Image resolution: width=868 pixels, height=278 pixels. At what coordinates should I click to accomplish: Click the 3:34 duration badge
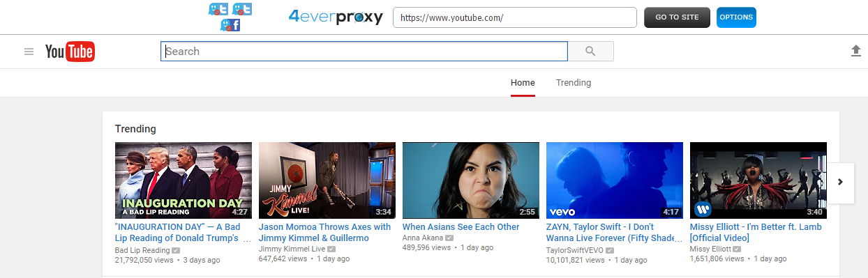[384, 212]
